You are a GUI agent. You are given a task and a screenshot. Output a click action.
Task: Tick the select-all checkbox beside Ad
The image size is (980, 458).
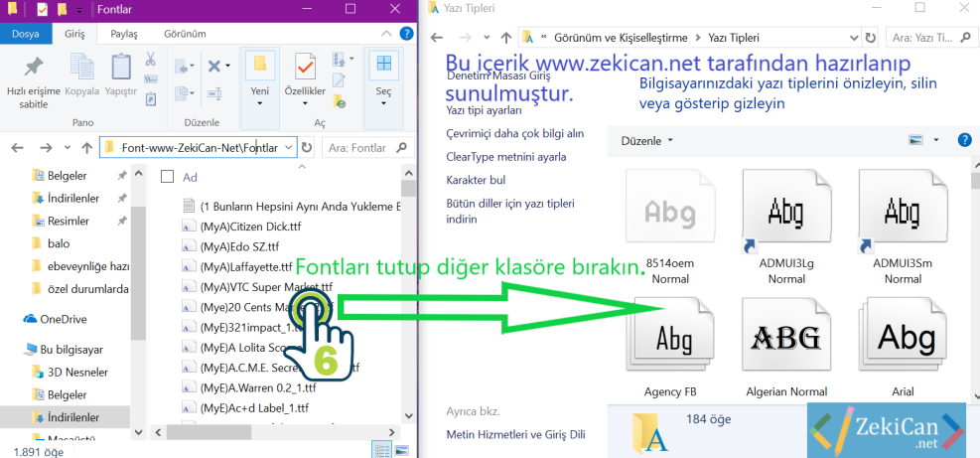tap(167, 177)
